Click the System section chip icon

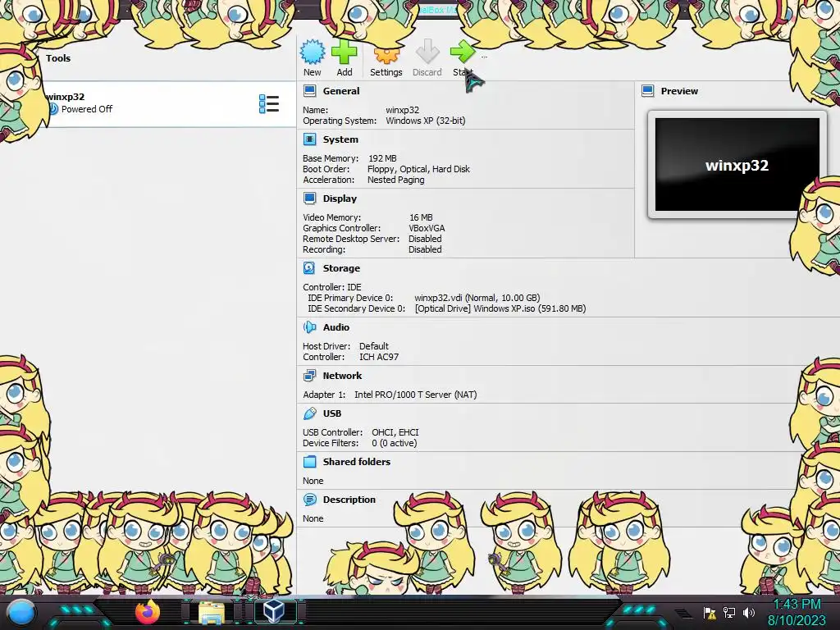pyautogui.click(x=309, y=139)
